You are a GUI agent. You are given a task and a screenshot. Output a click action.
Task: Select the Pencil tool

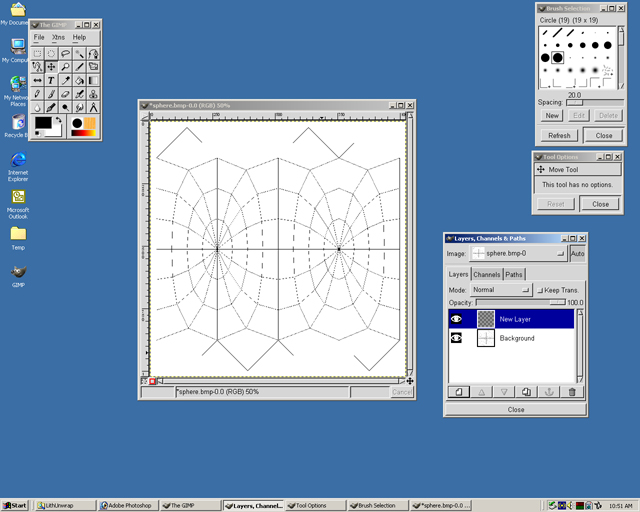pos(37,94)
